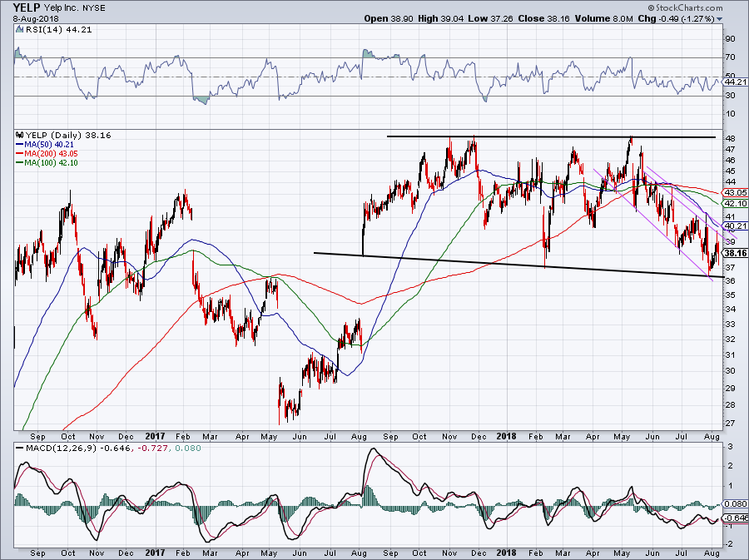Select the MA(200) 43.05 legend entry
The height and width of the screenshot is (560, 749).
(47, 153)
